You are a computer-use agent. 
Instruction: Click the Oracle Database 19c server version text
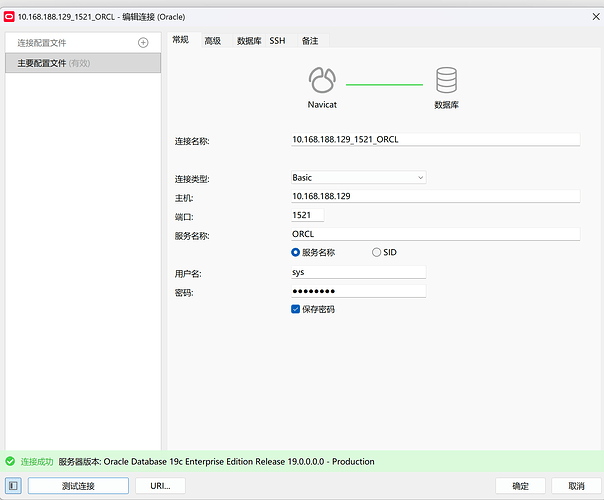[216, 461]
